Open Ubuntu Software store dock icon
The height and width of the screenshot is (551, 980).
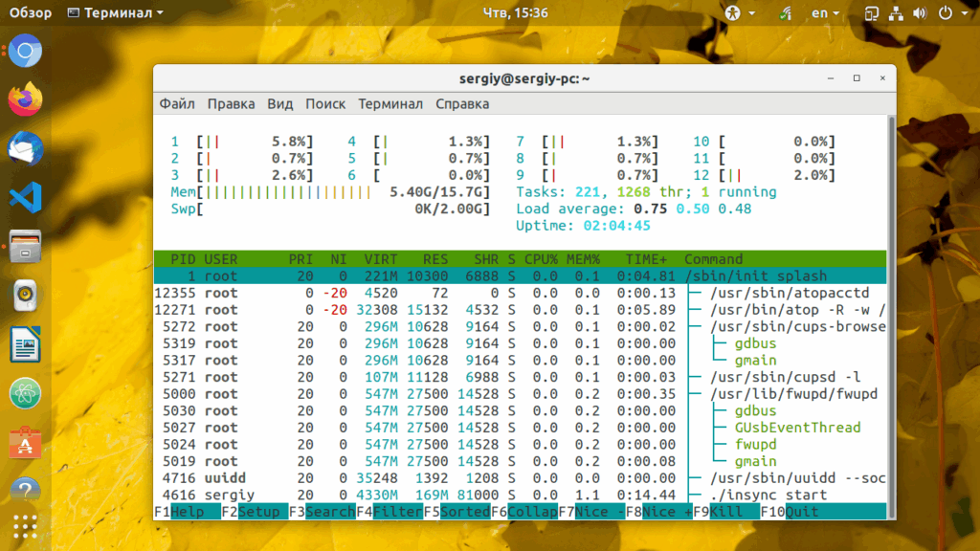click(25, 442)
